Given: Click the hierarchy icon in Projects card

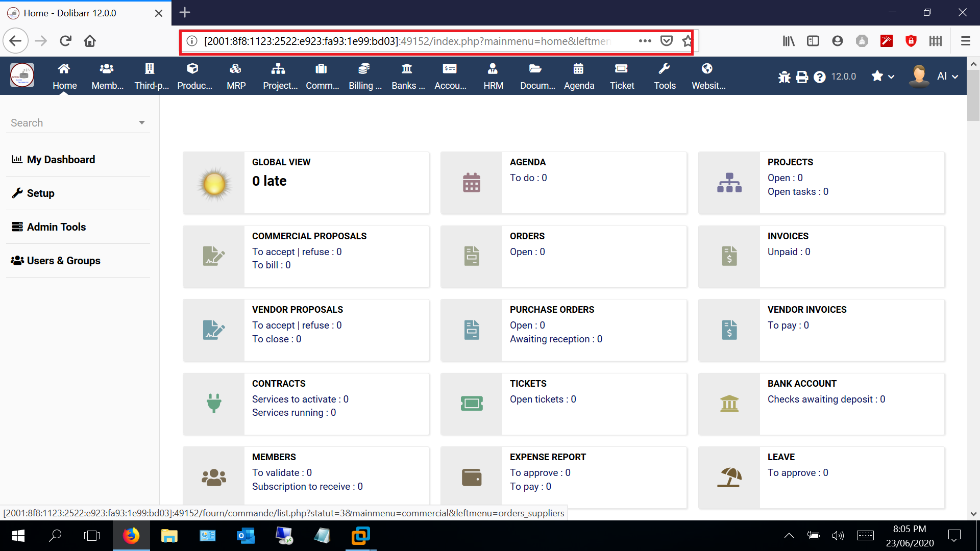Looking at the screenshot, I should point(729,183).
